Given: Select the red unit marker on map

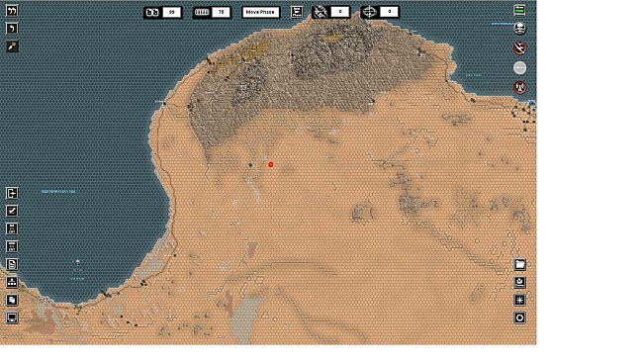Looking at the screenshot, I should click(x=271, y=164).
